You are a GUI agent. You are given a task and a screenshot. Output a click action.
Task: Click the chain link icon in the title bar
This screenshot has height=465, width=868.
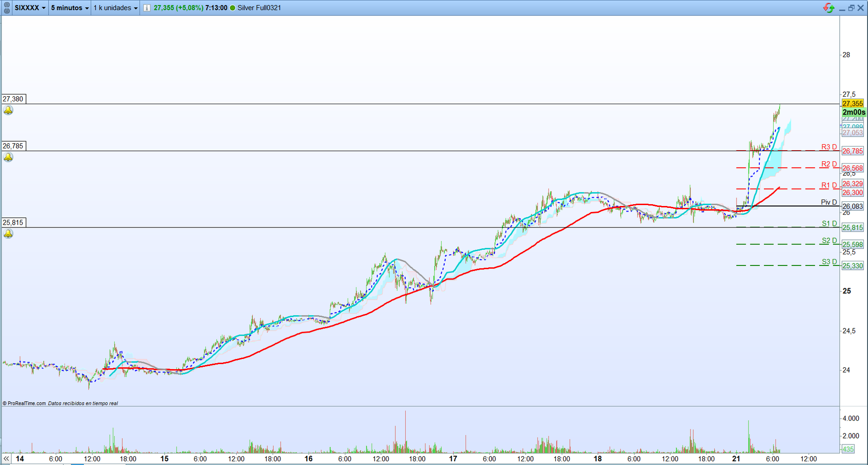click(7, 7)
